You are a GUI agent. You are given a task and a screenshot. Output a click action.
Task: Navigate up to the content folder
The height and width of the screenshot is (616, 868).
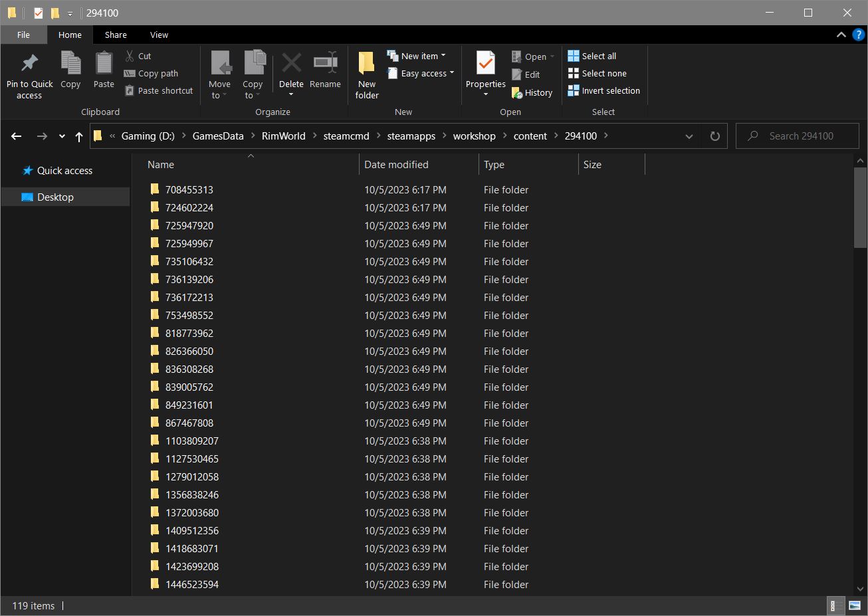pyautogui.click(x=530, y=136)
